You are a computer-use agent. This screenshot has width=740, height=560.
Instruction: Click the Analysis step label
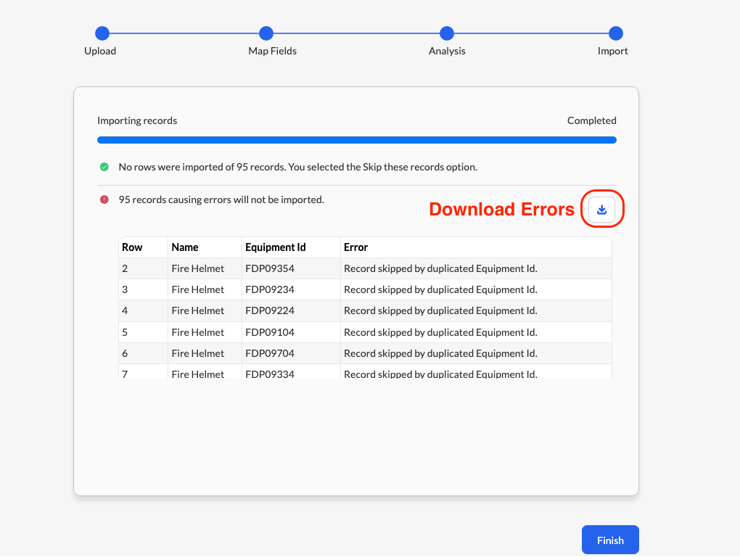tap(447, 51)
